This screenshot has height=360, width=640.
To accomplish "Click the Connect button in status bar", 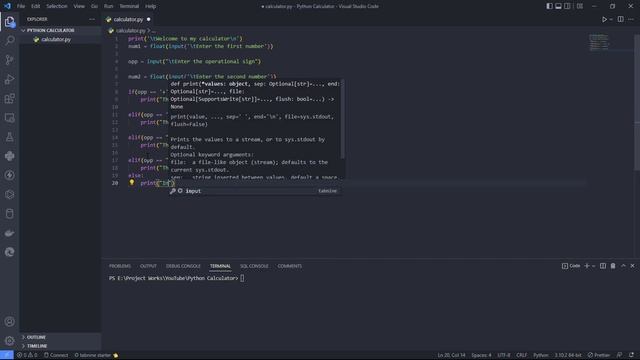I will click(x=56, y=355).
